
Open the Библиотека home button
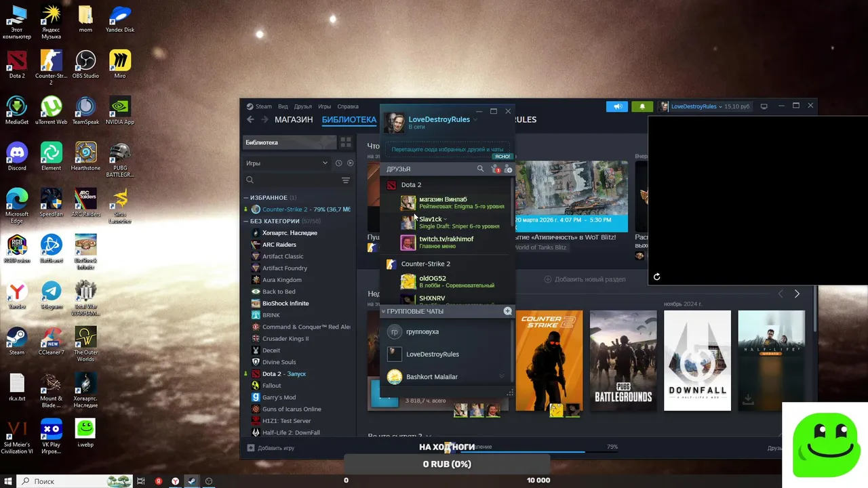pos(290,142)
